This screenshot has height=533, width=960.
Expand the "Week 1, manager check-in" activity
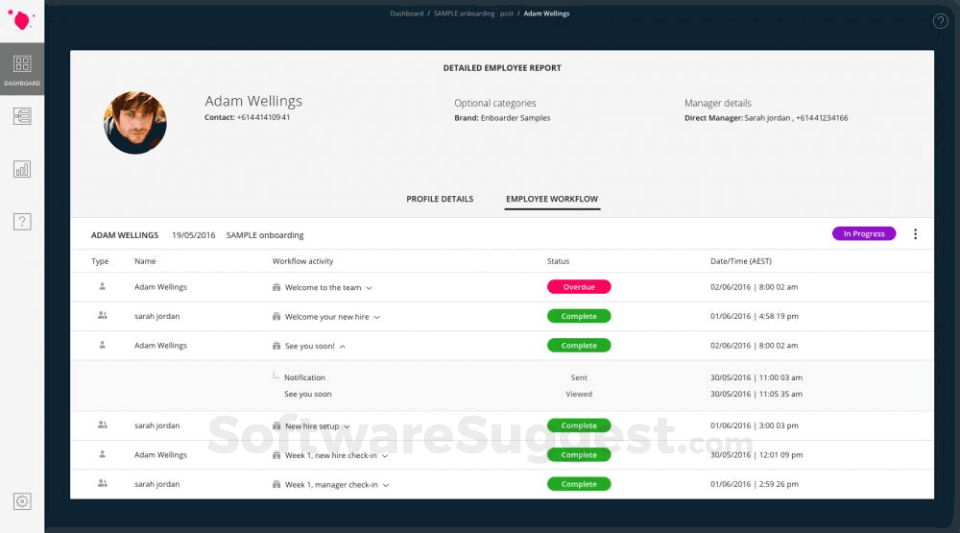pyautogui.click(x=386, y=485)
